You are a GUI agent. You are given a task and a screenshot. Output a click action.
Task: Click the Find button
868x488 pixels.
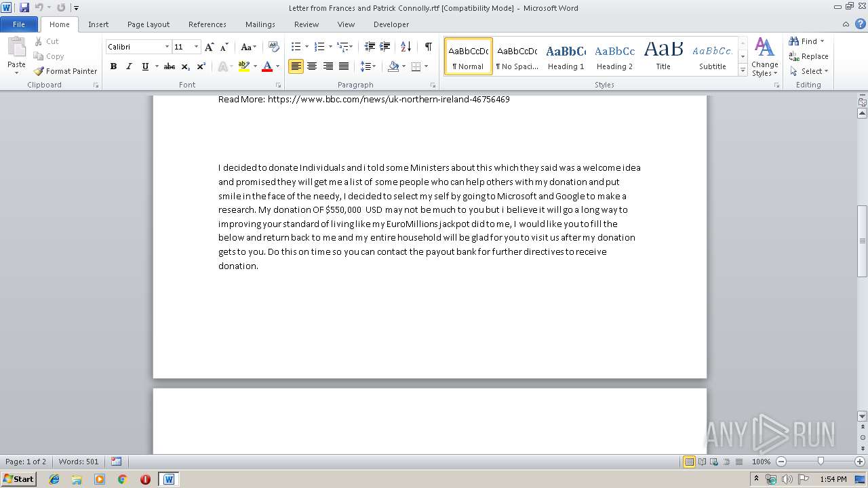tap(807, 41)
